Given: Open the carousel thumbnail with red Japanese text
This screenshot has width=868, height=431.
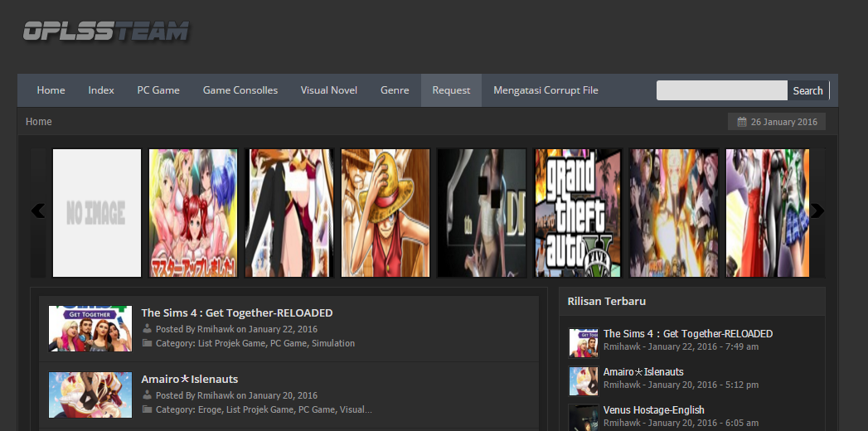Looking at the screenshot, I should (x=193, y=213).
